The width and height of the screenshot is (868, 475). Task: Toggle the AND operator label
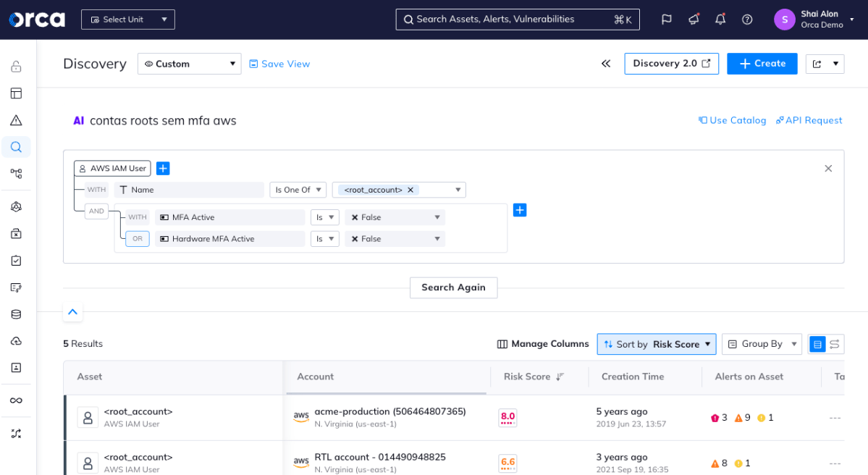point(96,211)
